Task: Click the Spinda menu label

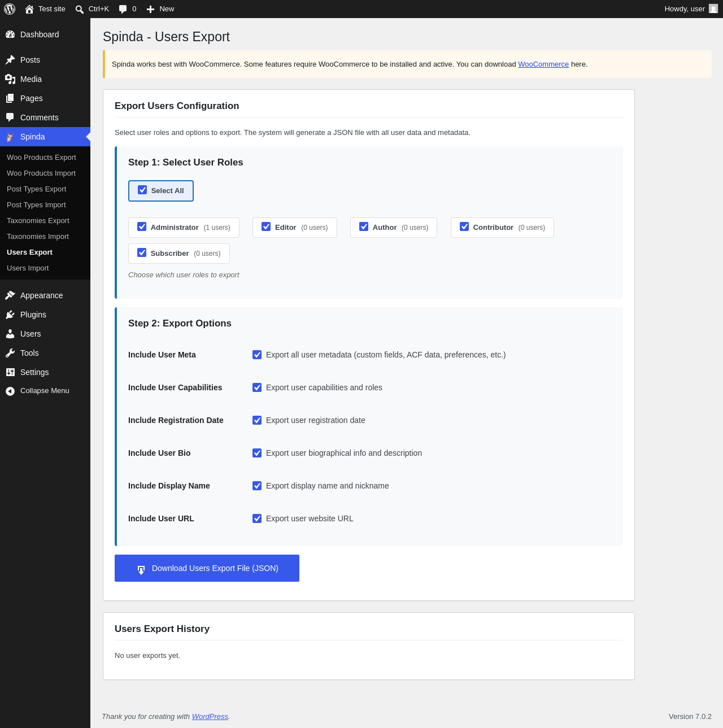Action: (x=33, y=137)
